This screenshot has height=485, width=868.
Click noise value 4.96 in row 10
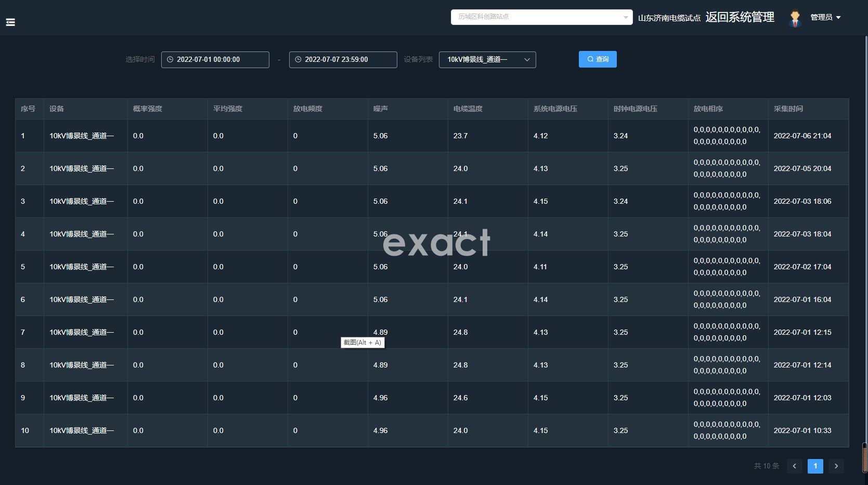click(380, 431)
